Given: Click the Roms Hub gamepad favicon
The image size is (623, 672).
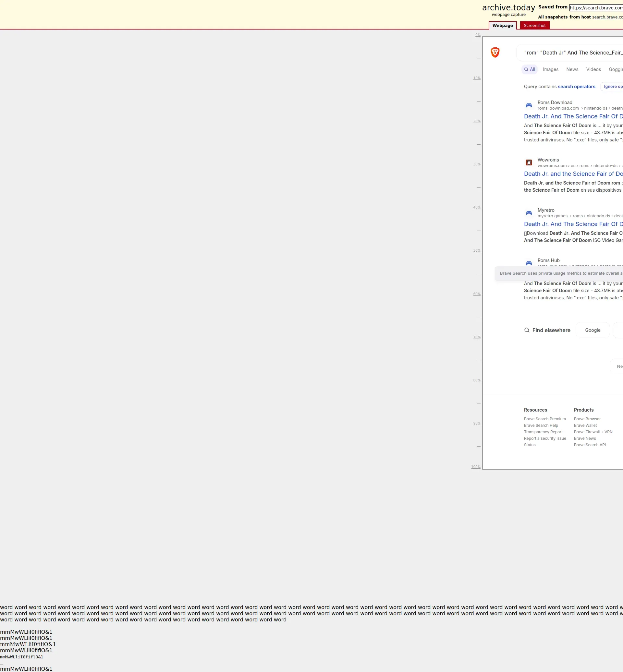Looking at the screenshot, I should (x=529, y=263).
